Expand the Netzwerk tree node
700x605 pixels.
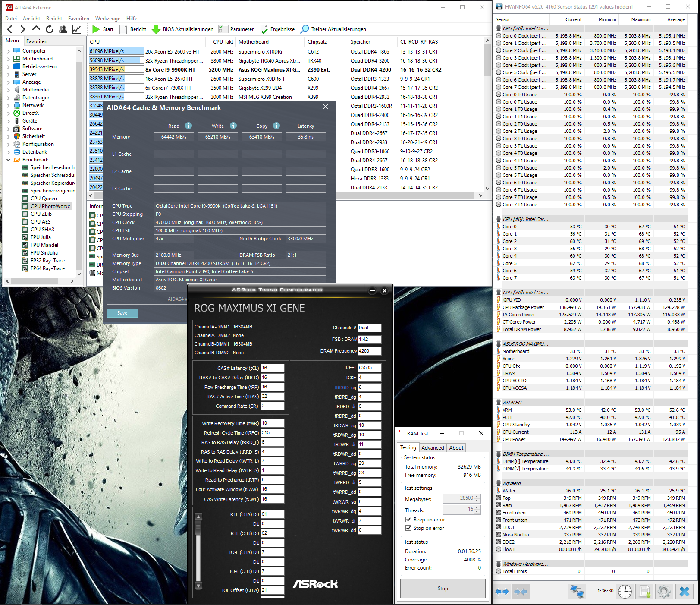coord(8,105)
